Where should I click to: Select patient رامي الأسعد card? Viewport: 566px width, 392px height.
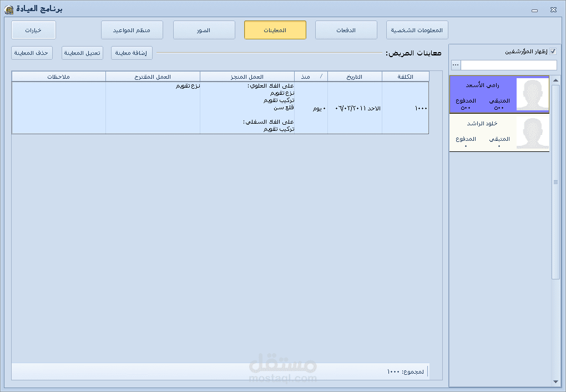(x=499, y=94)
